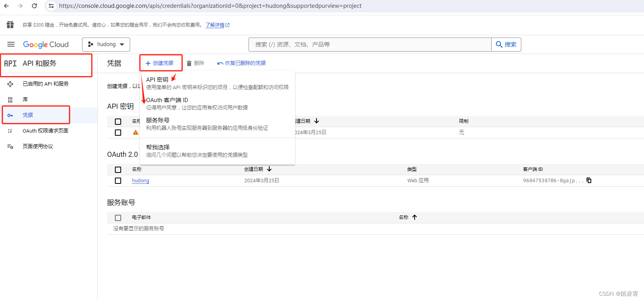Viewport: 644px width, 300px height.
Task: Copy the client ID with the copy icon
Action: point(589,180)
